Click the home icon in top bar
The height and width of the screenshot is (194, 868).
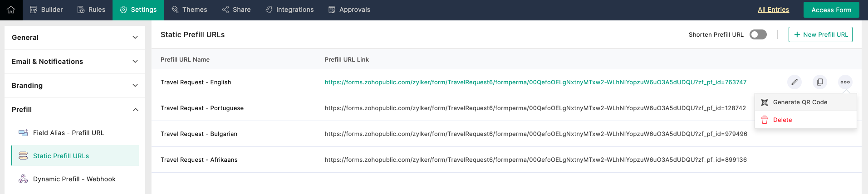point(11,10)
